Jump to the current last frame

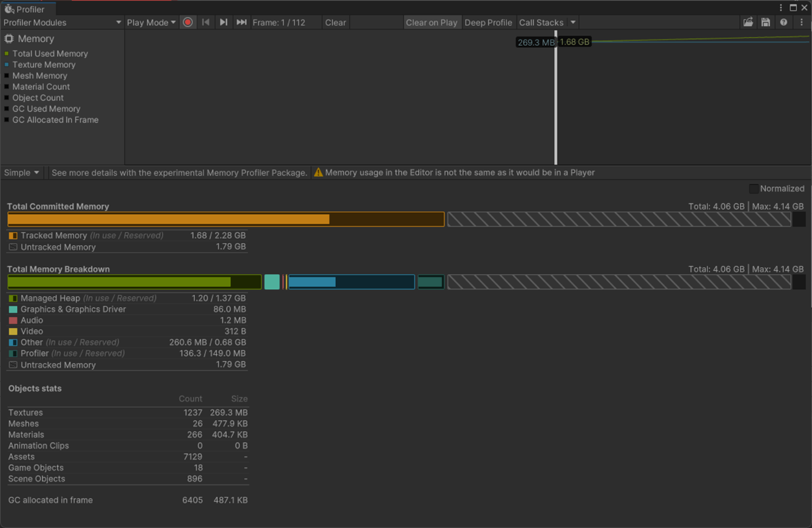(241, 22)
